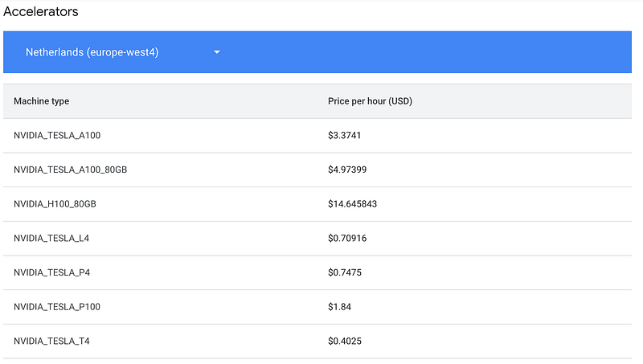643x364 pixels.
Task: Click the Machine type column header
Action: 42,101
